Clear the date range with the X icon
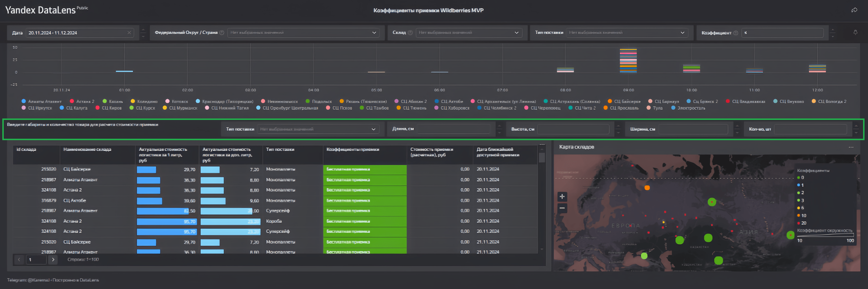The image size is (868, 289). (x=129, y=33)
